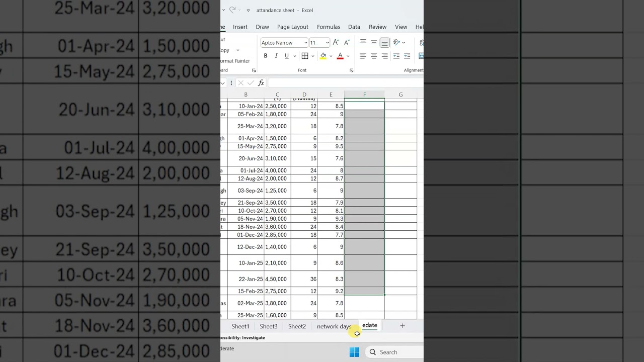Expand the Borders options arrow

(312, 56)
